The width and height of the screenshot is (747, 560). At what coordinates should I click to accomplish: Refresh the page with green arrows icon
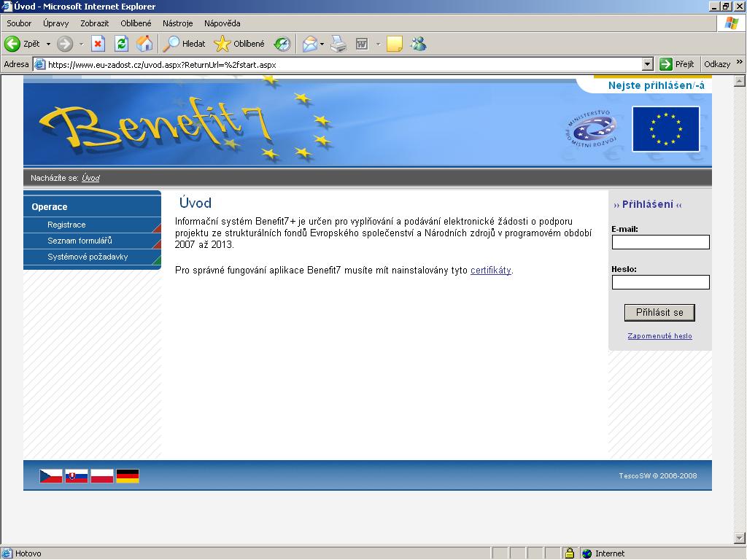coord(122,44)
